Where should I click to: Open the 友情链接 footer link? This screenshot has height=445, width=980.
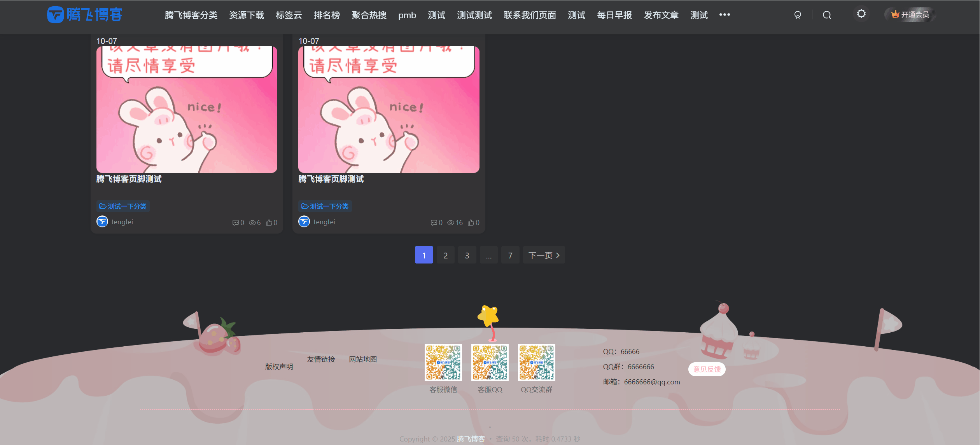[321, 359]
